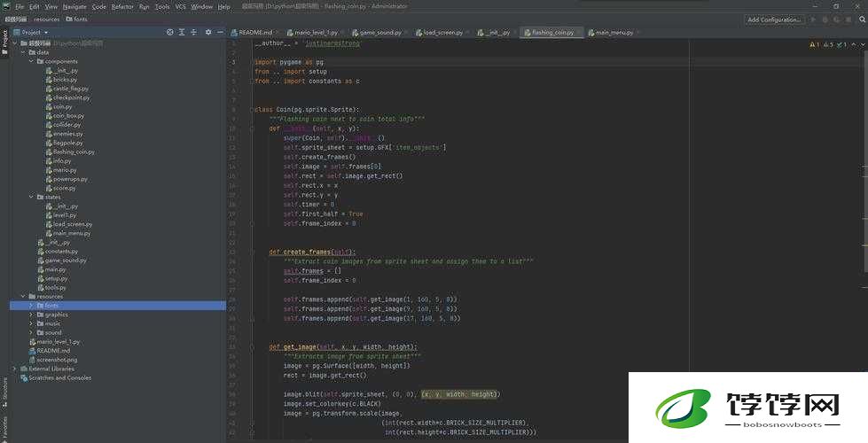Select powerups.py in project tree
Image resolution: width=868 pixels, height=443 pixels.
coord(66,179)
